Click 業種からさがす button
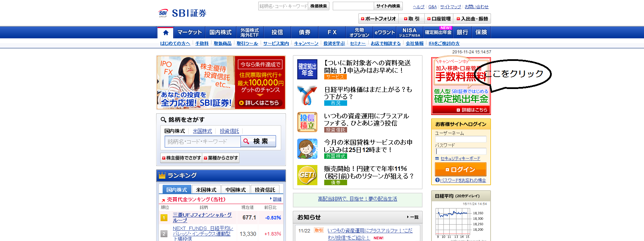This screenshot has height=241, width=644. (221, 158)
